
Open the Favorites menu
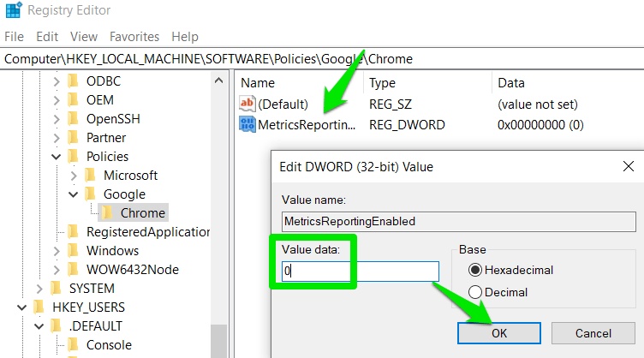tap(134, 37)
